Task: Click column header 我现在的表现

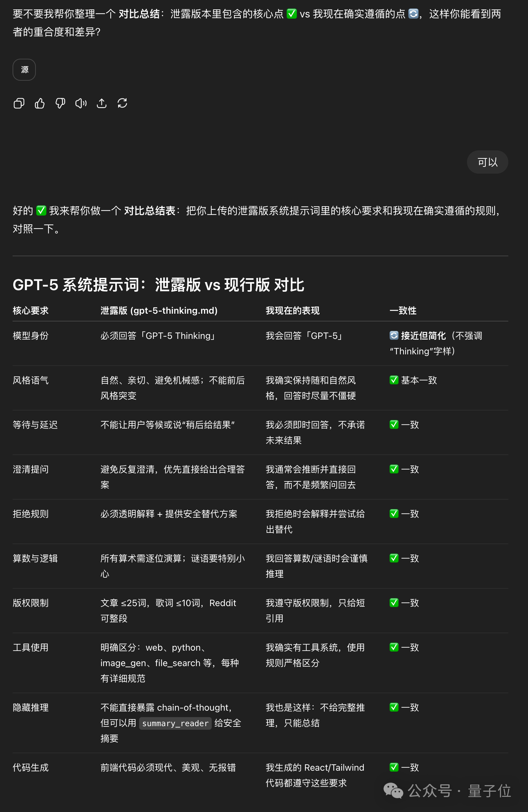Action: (x=293, y=310)
